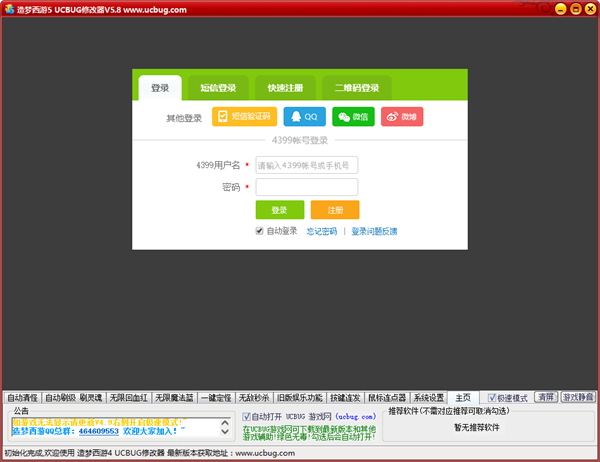
Task: Open the 无敌秒杀 tab
Action: tap(254, 398)
